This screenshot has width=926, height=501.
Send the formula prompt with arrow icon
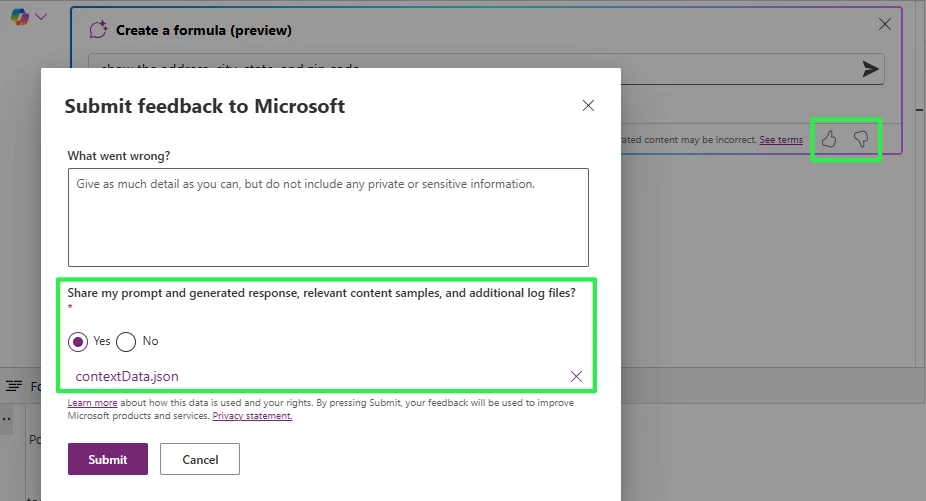click(x=871, y=68)
